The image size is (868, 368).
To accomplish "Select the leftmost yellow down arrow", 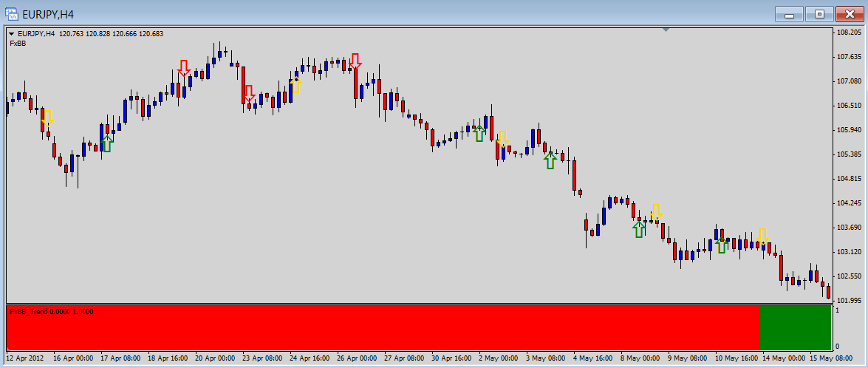I will click(x=47, y=118).
